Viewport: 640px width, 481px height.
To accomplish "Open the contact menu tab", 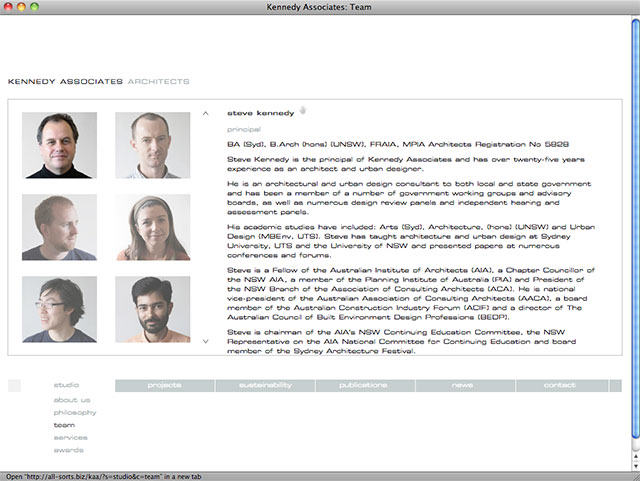I will (562, 385).
